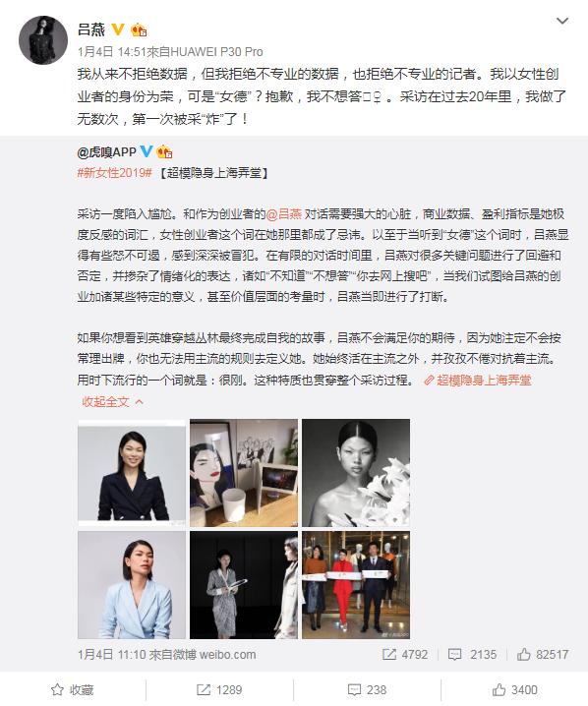Expand the post options chevron menu
Viewport: 588px width, 706px height.
pyautogui.click(x=561, y=22)
